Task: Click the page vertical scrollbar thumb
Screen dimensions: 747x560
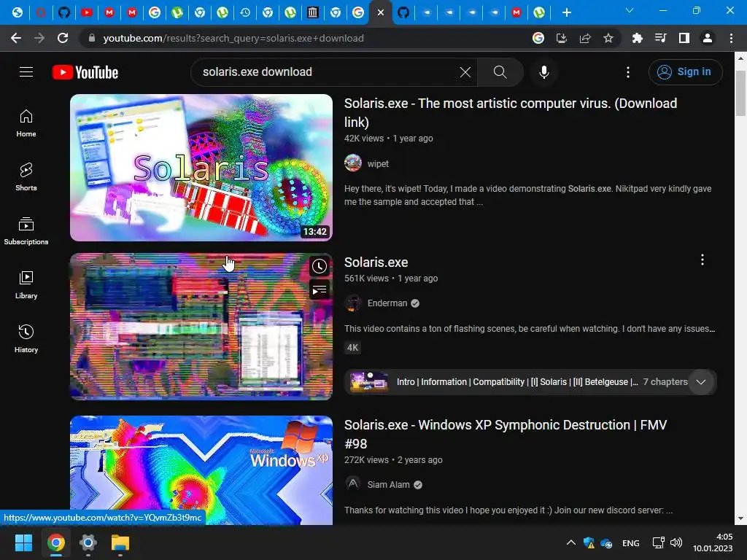Action: tap(740, 93)
